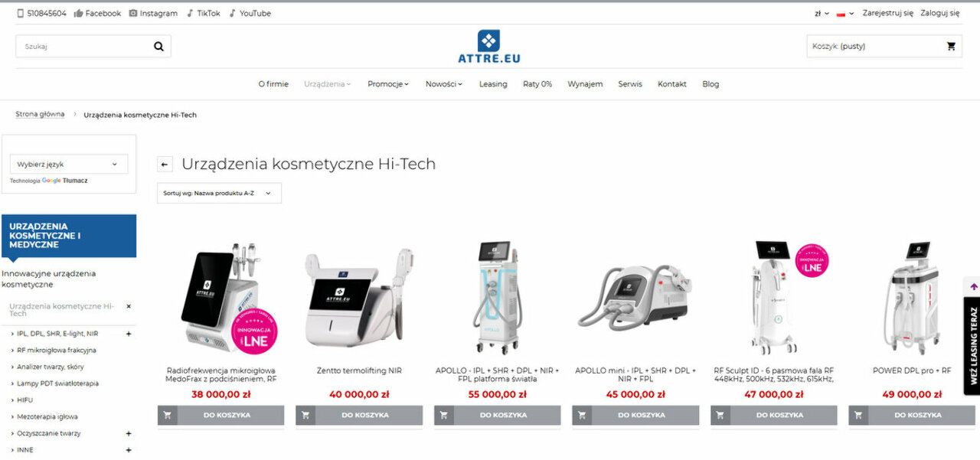Click the purple scroll-to-top arrow
980x460 pixels.
(973, 286)
